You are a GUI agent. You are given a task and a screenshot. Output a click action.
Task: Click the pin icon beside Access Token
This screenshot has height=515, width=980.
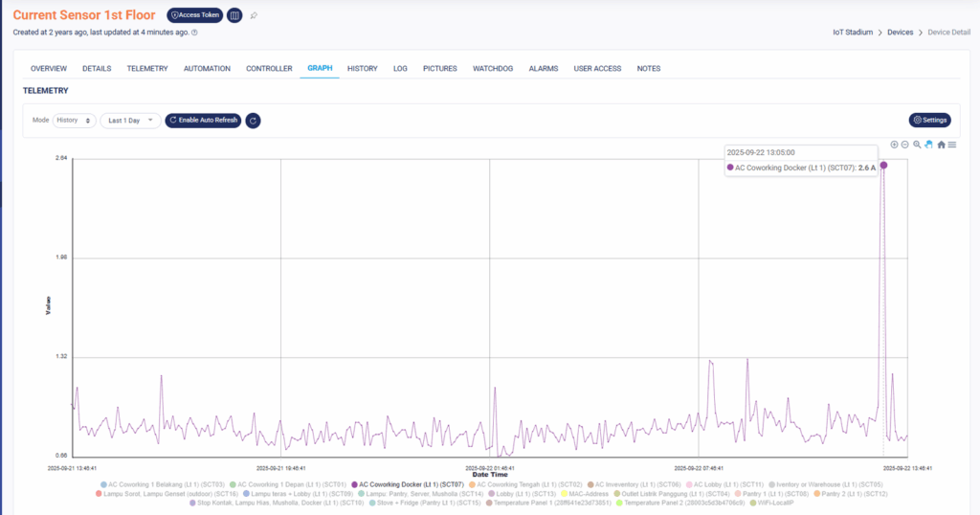pos(254,15)
